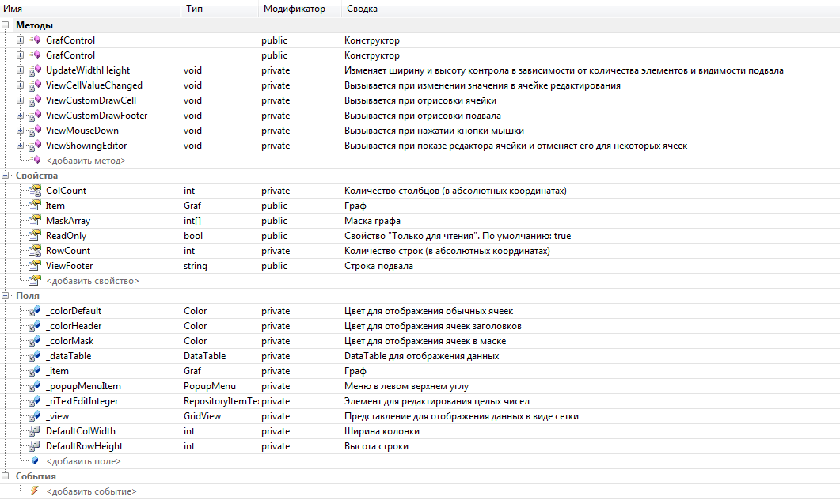This screenshot has height=504, width=840.
Task: Click the _view field icon
Action: pos(35,415)
